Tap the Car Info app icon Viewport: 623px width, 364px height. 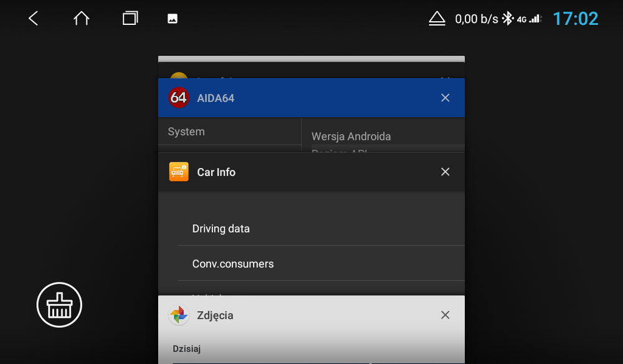[178, 172]
